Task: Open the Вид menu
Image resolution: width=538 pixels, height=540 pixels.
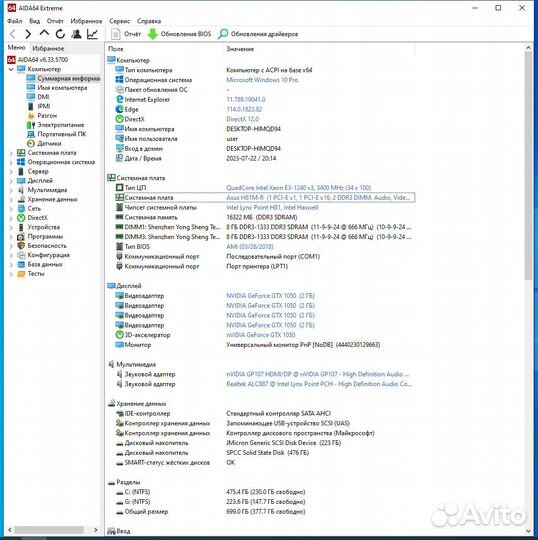Action: click(34, 21)
